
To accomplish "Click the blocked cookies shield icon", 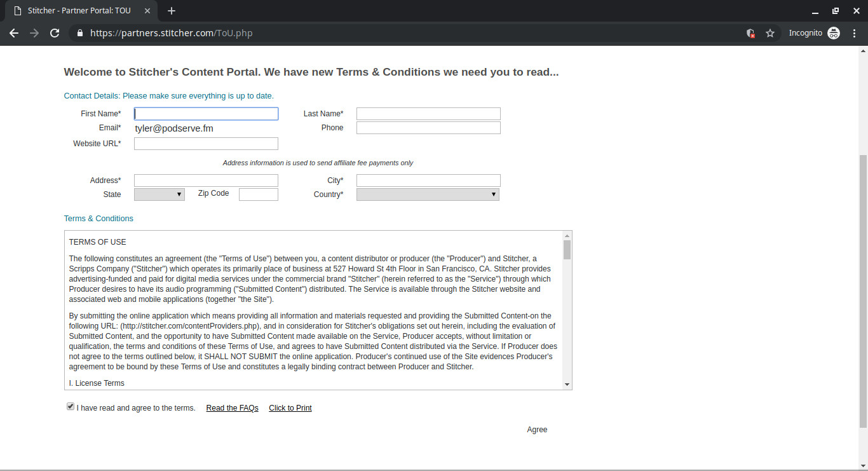I will tap(750, 33).
